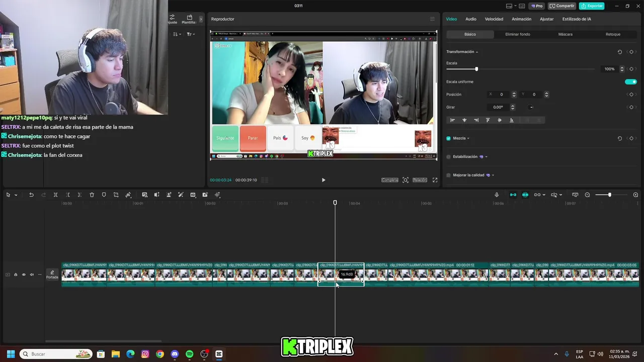Open the layout dropdown in title bar

[515, 6]
